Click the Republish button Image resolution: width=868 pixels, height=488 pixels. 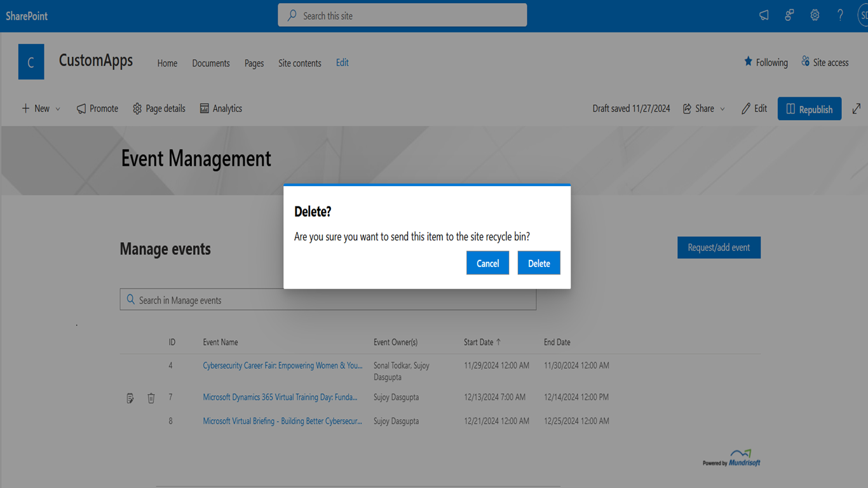pos(809,109)
